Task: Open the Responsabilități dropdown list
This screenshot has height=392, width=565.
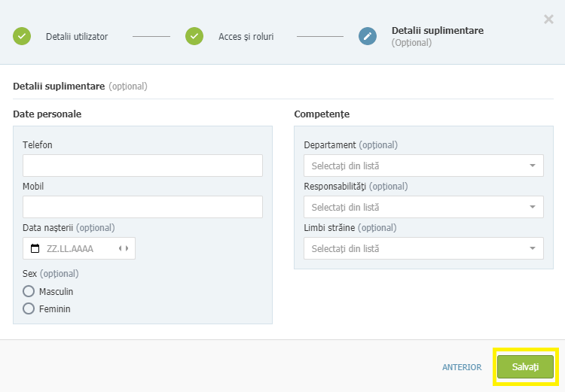Action: (x=423, y=207)
